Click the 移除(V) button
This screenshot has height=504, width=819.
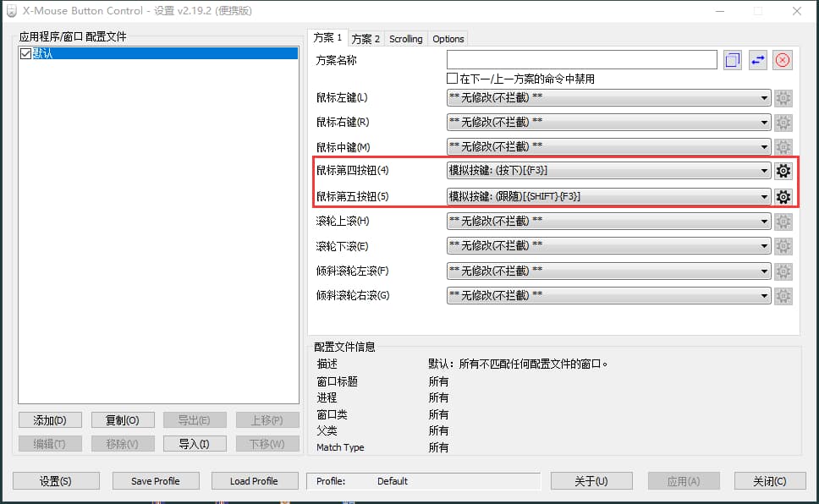[x=123, y=444]
